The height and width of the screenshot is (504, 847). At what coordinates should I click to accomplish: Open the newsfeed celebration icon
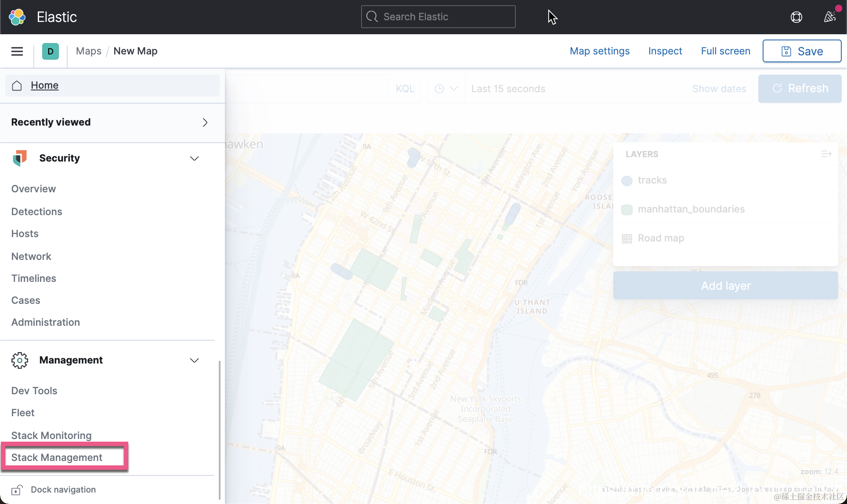829,17
